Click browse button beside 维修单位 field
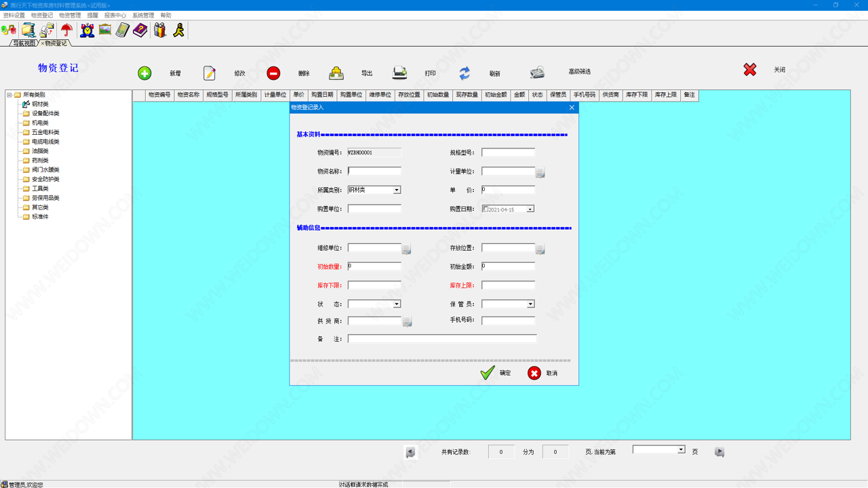The image size is (868, 488). click(x=407, y=249)
